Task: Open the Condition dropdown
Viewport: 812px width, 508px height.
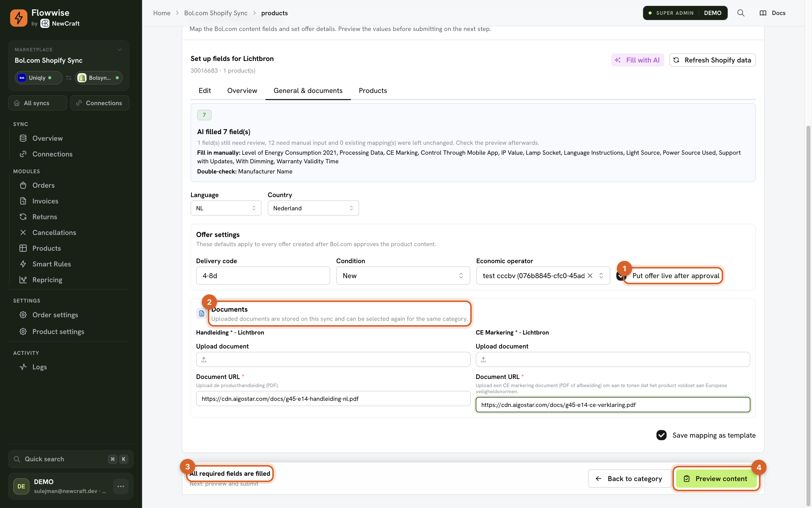Action: (x=403, y=276)
